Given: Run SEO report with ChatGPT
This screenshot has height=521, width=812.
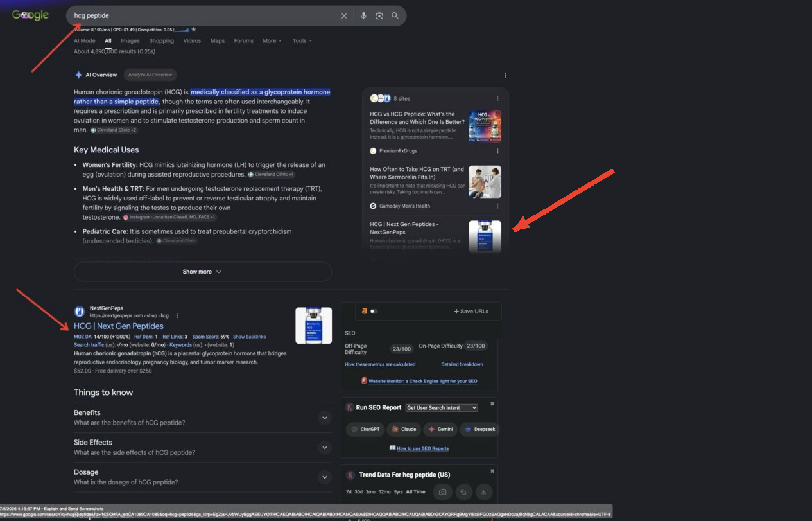Looking at the screenshot, I should (x=365, y=429).
